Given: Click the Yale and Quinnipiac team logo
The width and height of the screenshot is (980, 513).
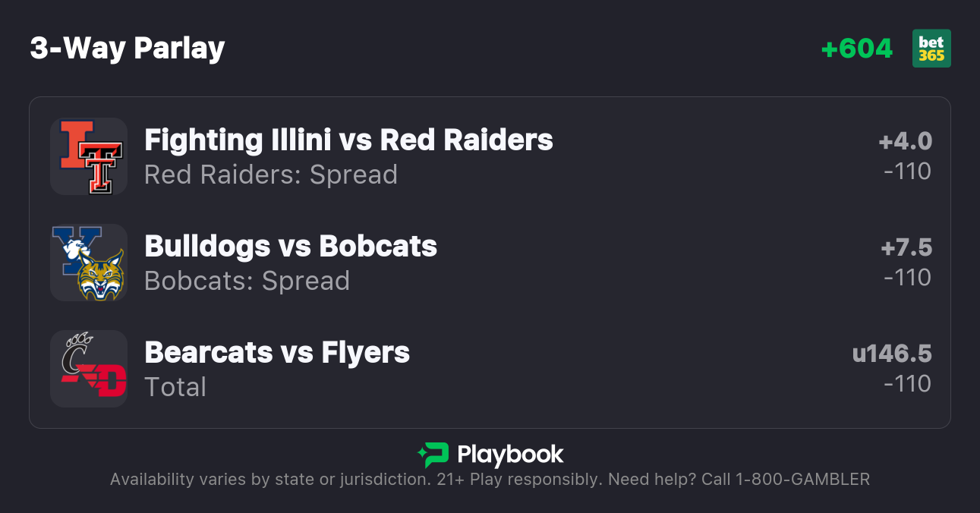Looking at the screenshot, I should click(89, 263).
